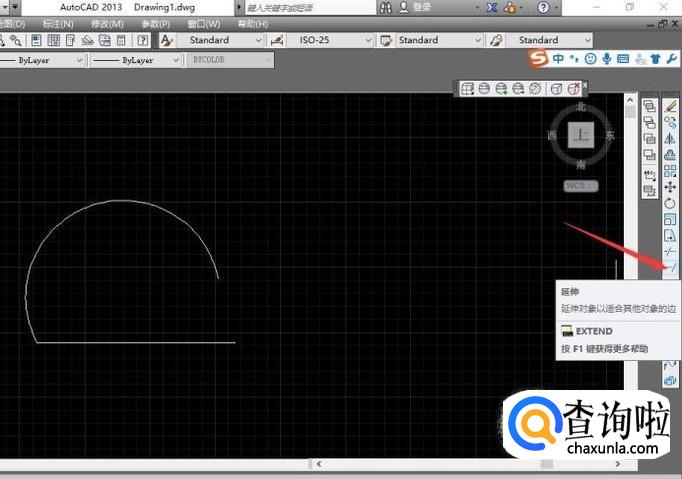
Task: Open the 修改(M) menu
Action: tap(107, 23)
